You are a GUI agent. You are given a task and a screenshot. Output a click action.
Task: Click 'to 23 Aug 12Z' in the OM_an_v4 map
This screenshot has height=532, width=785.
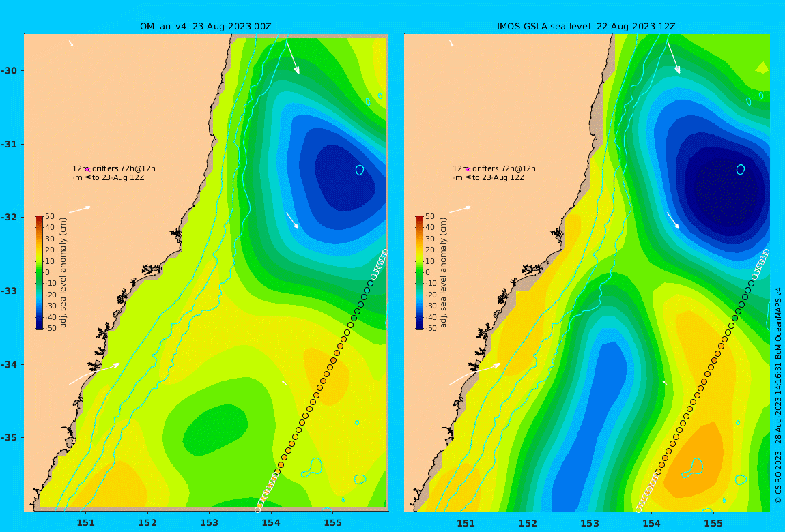(x=118, y=177)
